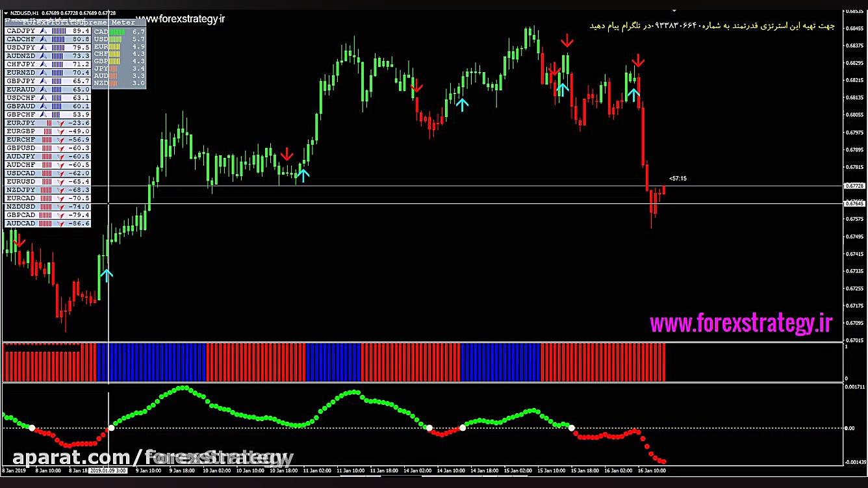The image size is (868, 488).
Task: Select the current price tag 0.67728 on price axis
Action: (854, 186)
